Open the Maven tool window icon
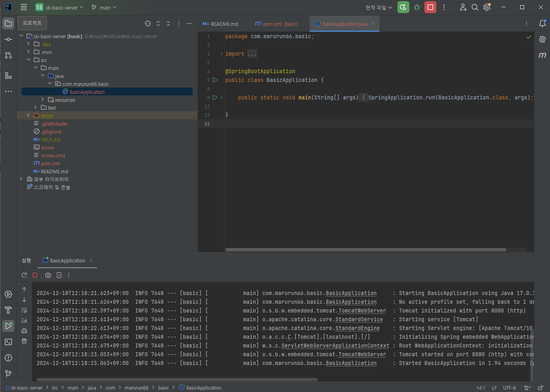The width and height of the screenshot is (550, 392). 542,55
